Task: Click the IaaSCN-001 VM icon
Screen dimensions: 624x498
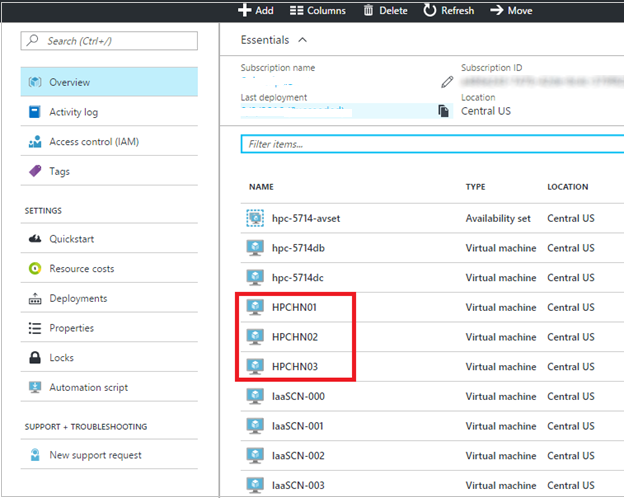Action: [255, 426]
